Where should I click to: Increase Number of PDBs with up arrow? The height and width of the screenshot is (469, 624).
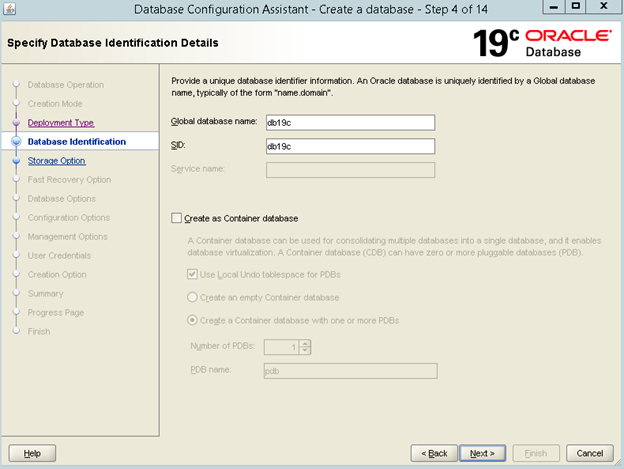pyautogui.click(x=305, y=343)
